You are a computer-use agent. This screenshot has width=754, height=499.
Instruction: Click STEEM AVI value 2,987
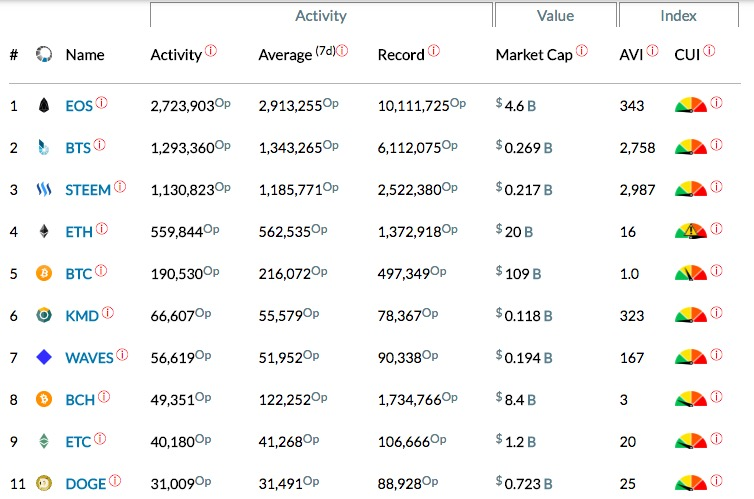[637, 190]
